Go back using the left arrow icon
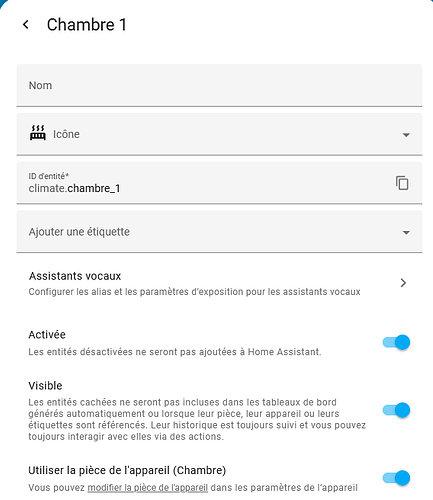 coord(26,24)
